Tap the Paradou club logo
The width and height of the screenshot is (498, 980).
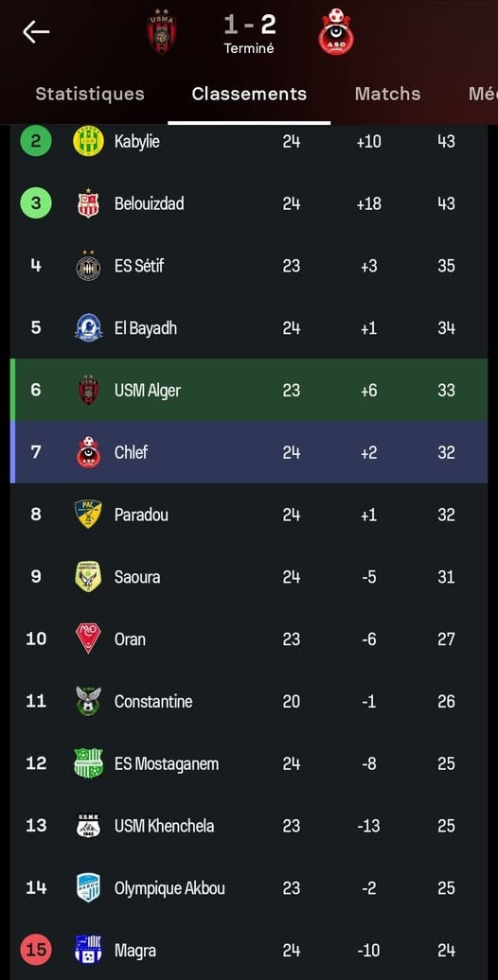(88, 515)
